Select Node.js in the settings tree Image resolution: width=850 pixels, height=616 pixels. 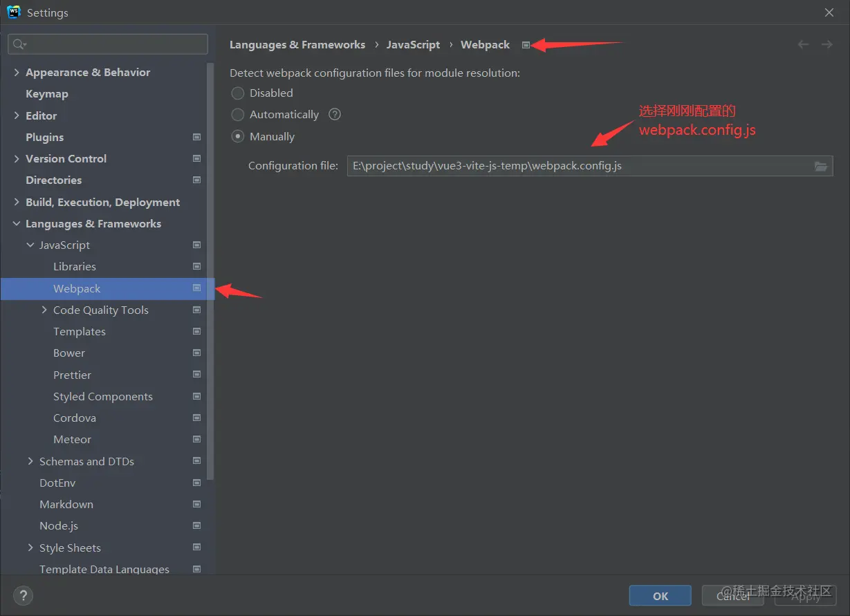pos(59,525)
